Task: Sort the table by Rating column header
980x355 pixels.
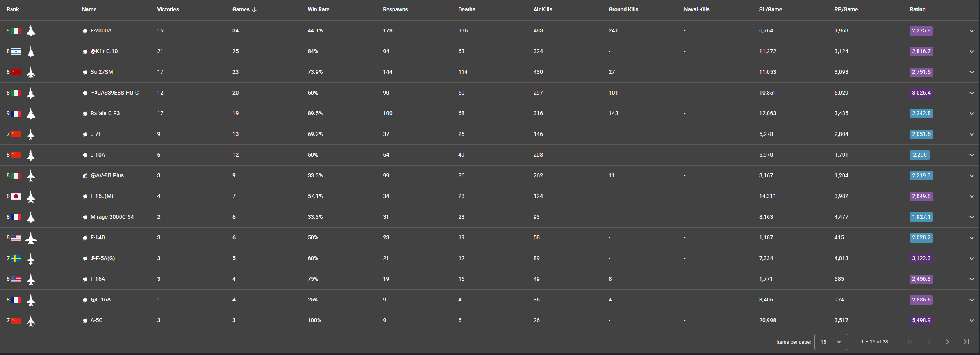Action: coord(917,9)
